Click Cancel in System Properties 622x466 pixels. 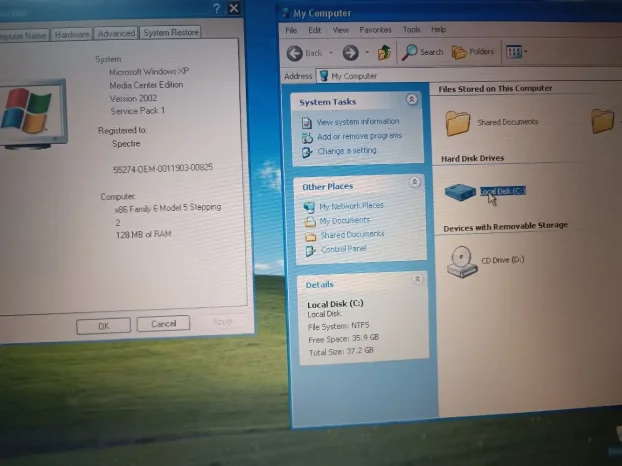tap(163, 324)
